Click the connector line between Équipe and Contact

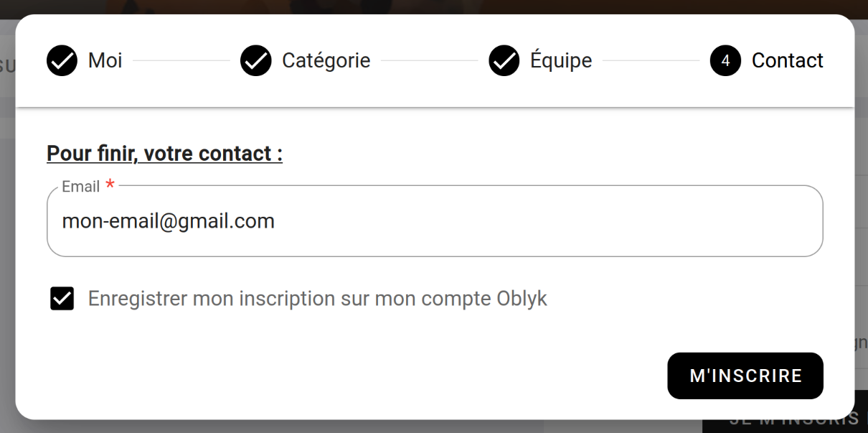651,60
